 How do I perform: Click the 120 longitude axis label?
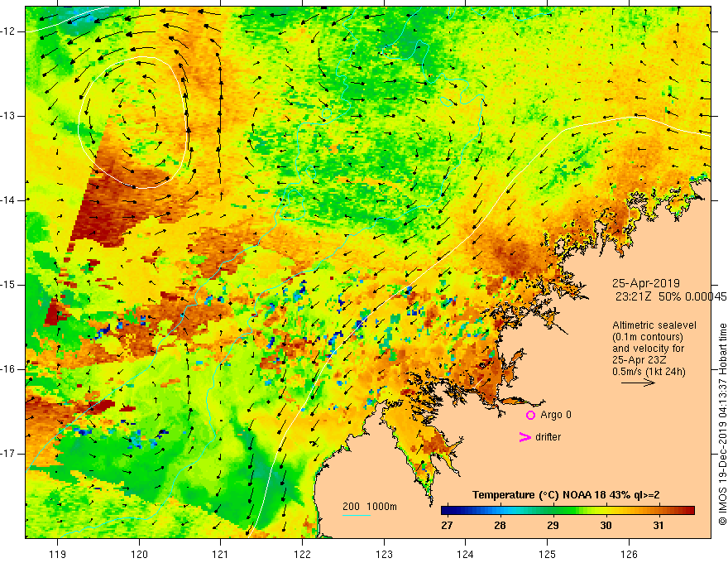[139, 554]
